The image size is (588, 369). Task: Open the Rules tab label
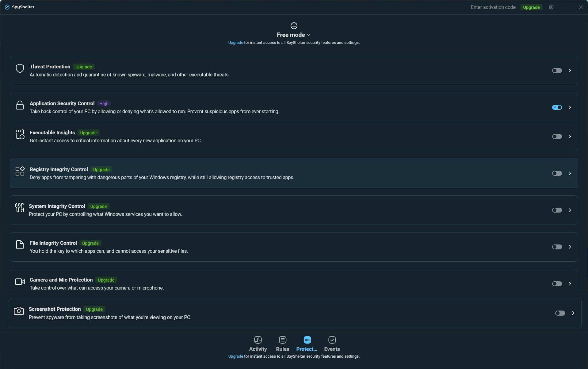(x=283, y=349)
